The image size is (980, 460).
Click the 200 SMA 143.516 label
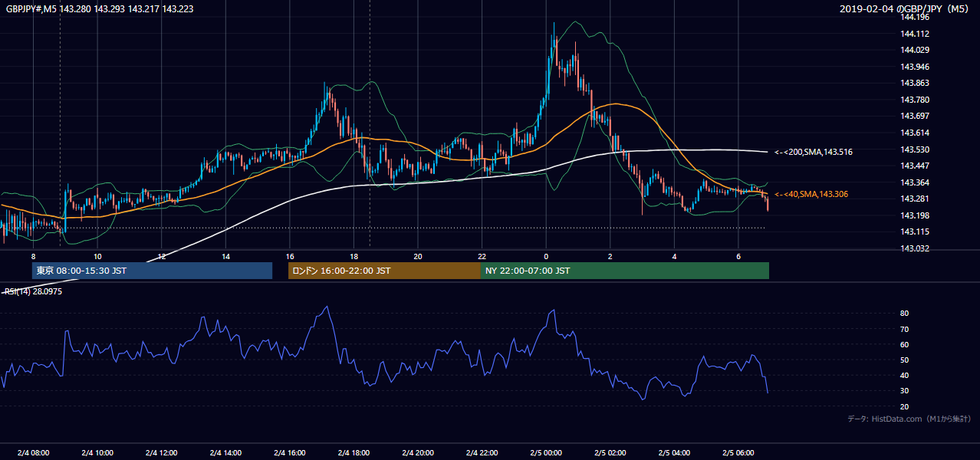(x=814, y=152)
